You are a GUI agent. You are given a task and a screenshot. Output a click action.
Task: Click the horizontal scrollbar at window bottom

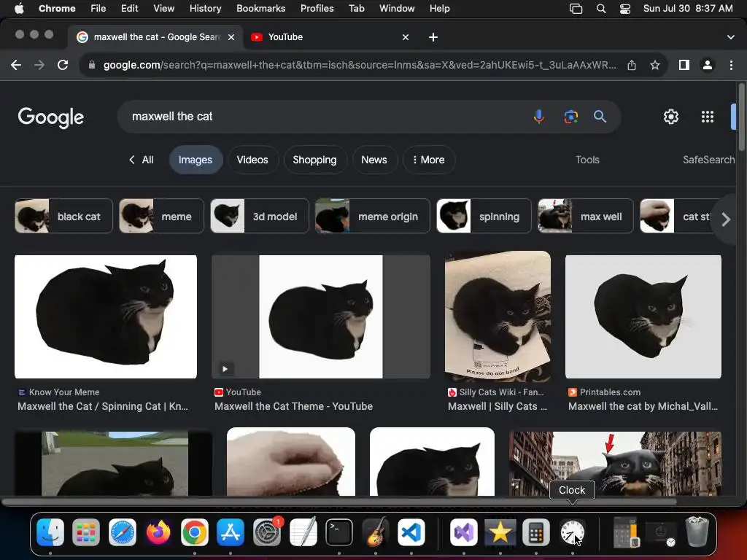click(x=339, y=502)
